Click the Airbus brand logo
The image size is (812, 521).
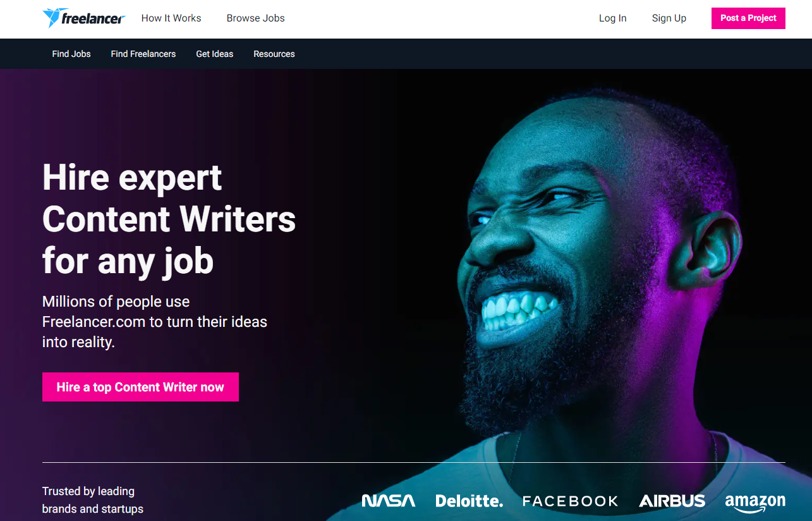tap(672, 501)
